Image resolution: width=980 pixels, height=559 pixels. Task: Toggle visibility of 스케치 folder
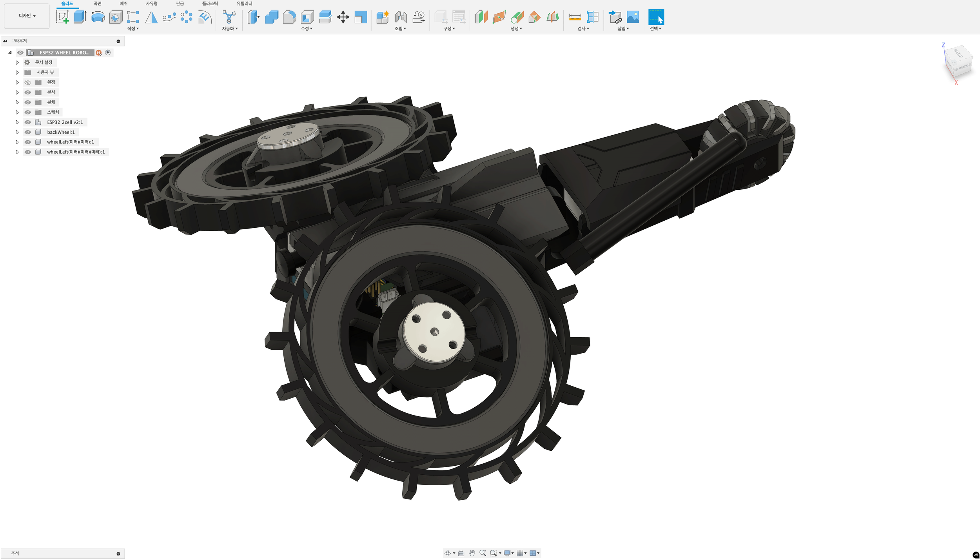(x=28, y=112)
